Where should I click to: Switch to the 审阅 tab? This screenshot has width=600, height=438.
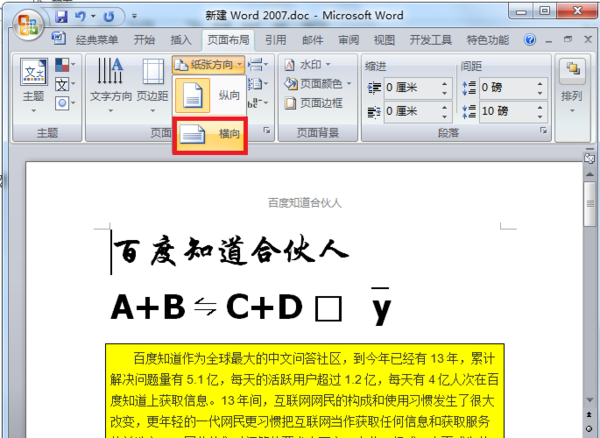point(349,40)
